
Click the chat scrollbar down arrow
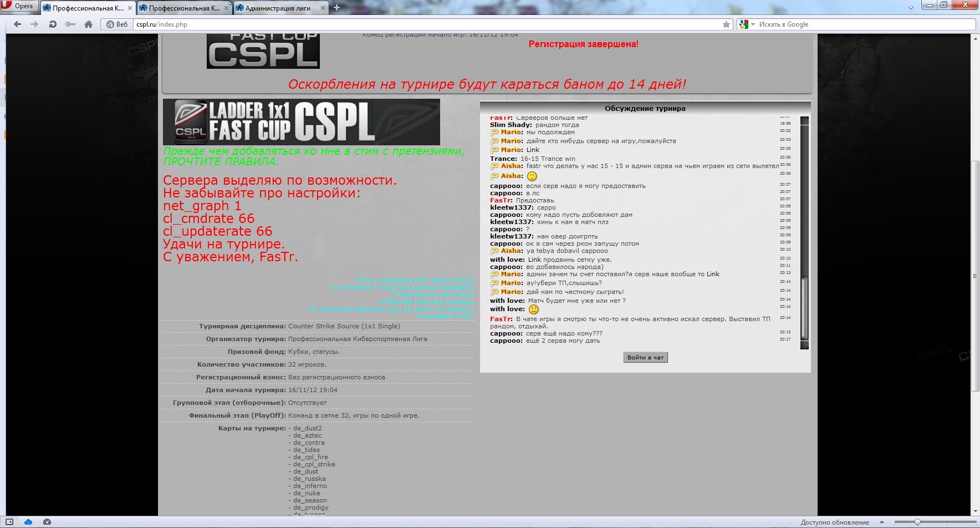tap(804, 346)
